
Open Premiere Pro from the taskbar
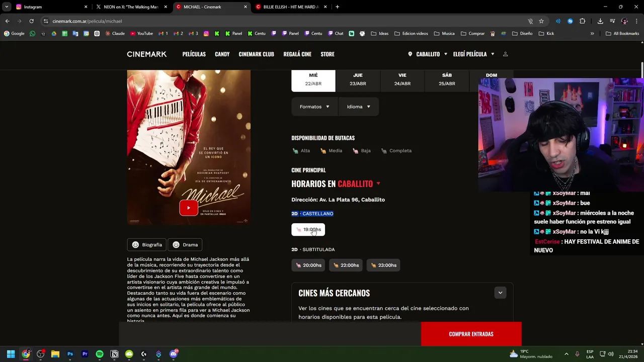click(85, 354)
